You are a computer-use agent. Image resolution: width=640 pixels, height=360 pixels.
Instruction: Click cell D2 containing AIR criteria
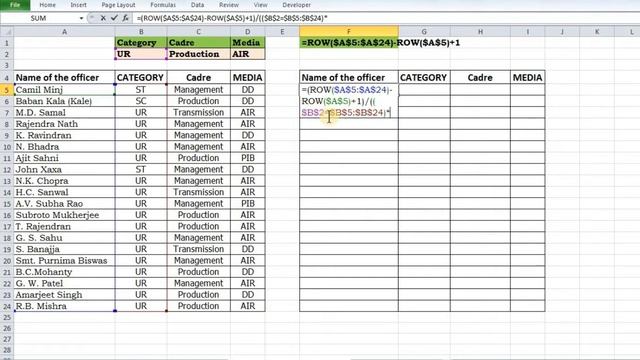tap(247, 54)
